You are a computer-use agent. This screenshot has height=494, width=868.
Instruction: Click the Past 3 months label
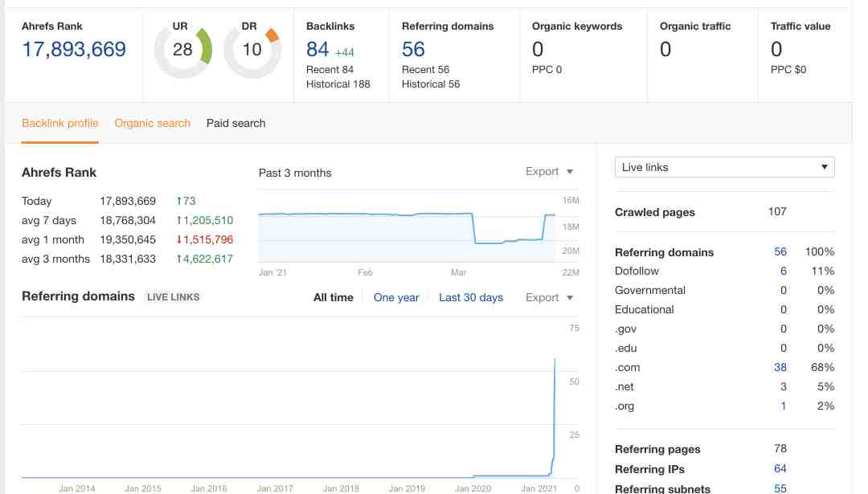(x=295, y=173)
